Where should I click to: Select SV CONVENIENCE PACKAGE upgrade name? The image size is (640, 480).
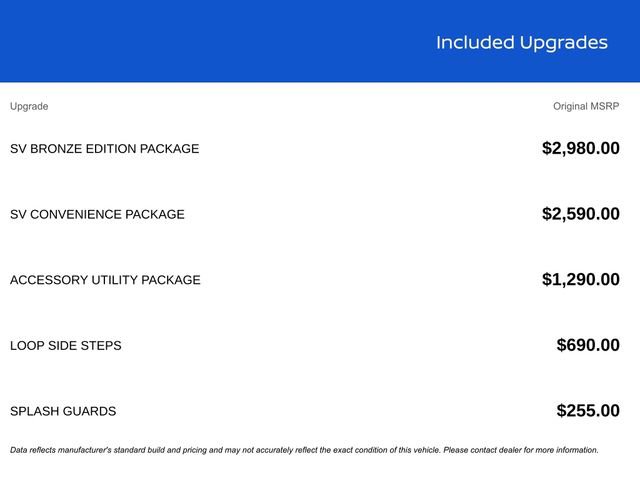[x=97, y=214]
